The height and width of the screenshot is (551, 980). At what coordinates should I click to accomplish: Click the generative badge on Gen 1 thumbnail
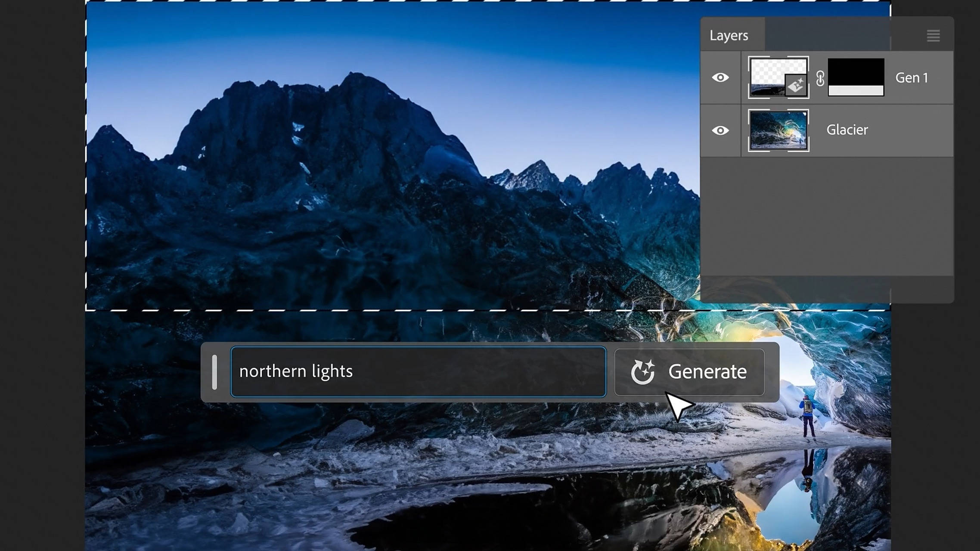pos(795,85)
